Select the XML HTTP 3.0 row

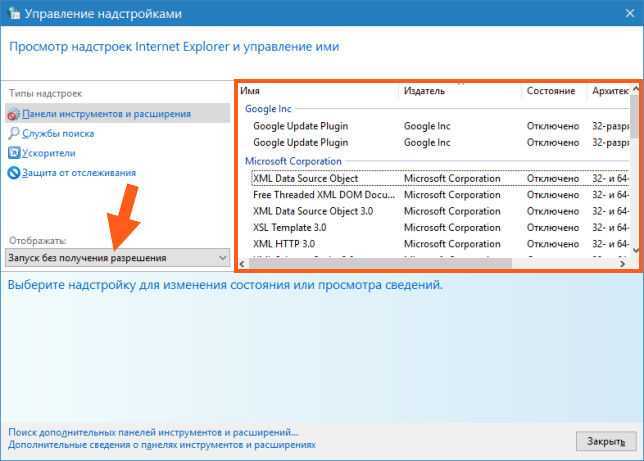441,244
